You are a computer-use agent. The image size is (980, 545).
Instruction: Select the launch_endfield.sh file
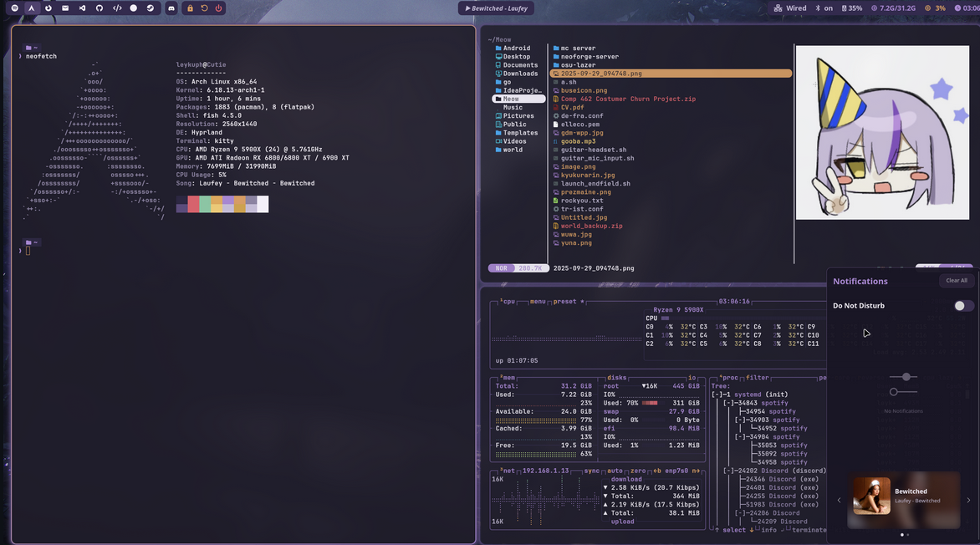coord(591,184)
